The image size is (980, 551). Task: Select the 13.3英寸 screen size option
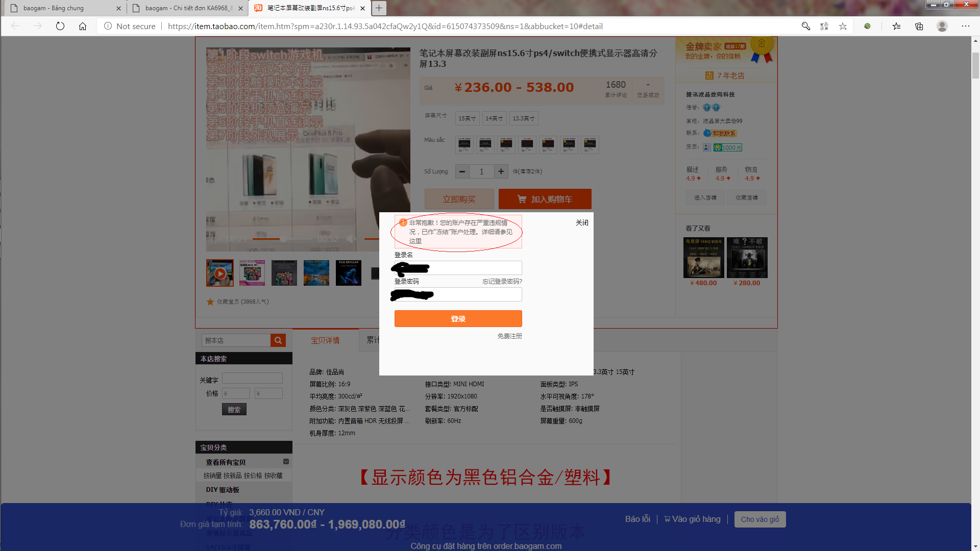click(x=524, y=118)
